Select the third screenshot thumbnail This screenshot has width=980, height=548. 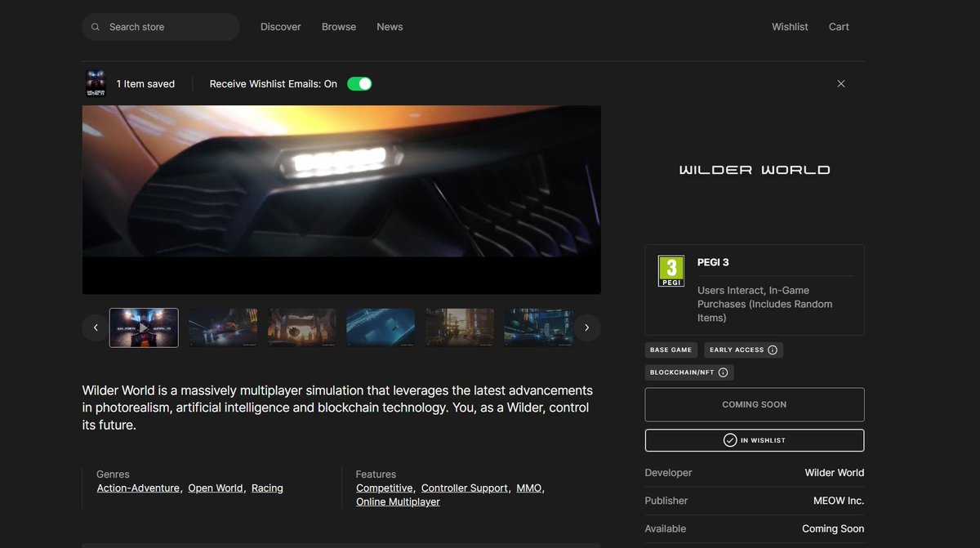click(x=302, y=327)
